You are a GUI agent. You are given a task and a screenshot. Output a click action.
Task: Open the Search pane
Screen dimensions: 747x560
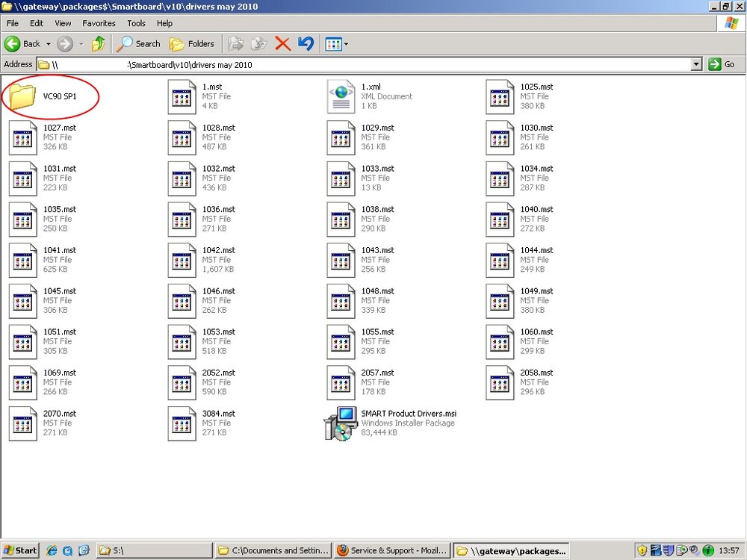(139, 44)
